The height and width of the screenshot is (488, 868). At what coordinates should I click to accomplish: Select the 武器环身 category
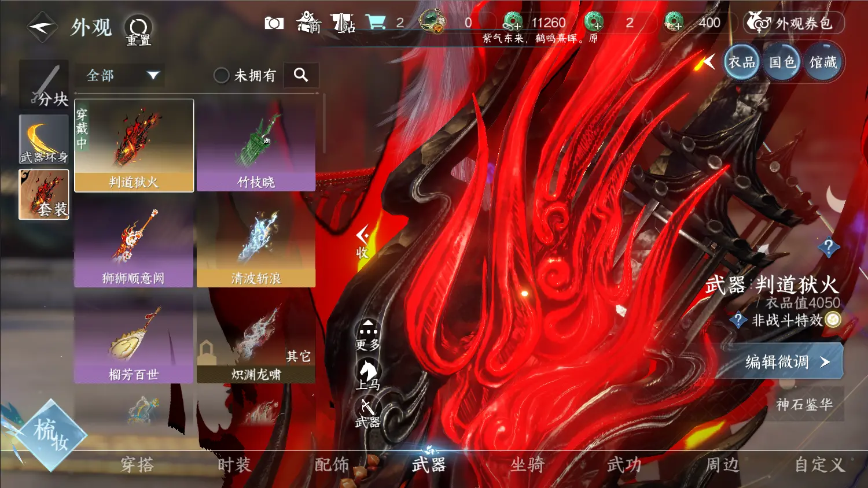click(44, 139)
